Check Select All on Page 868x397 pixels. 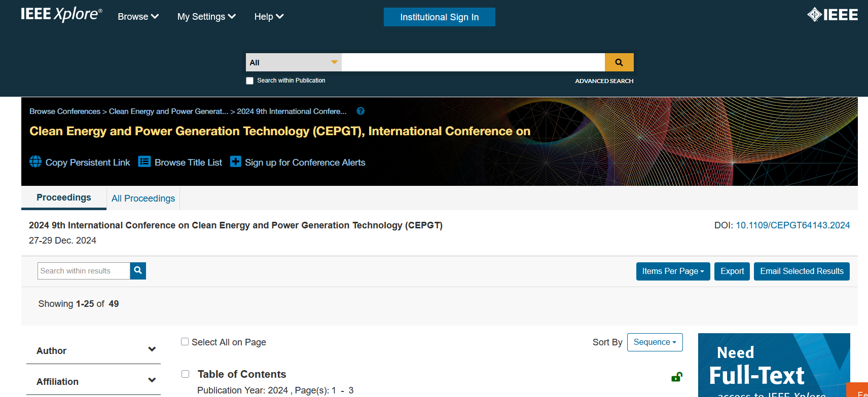[185, 342]
